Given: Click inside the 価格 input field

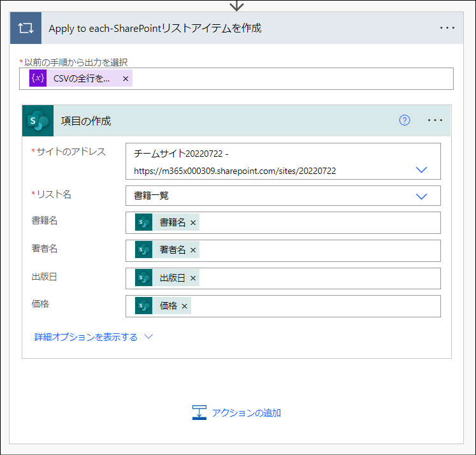Looking at the screenshot, I should [283, 307].
